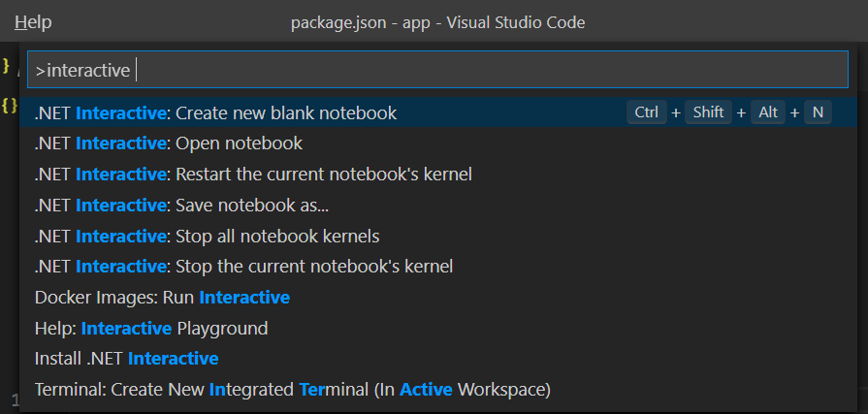The height and width of the screenshot is (414, 868).
Task: Click the yellow brace icon at top-left
Action: (7, 65)
